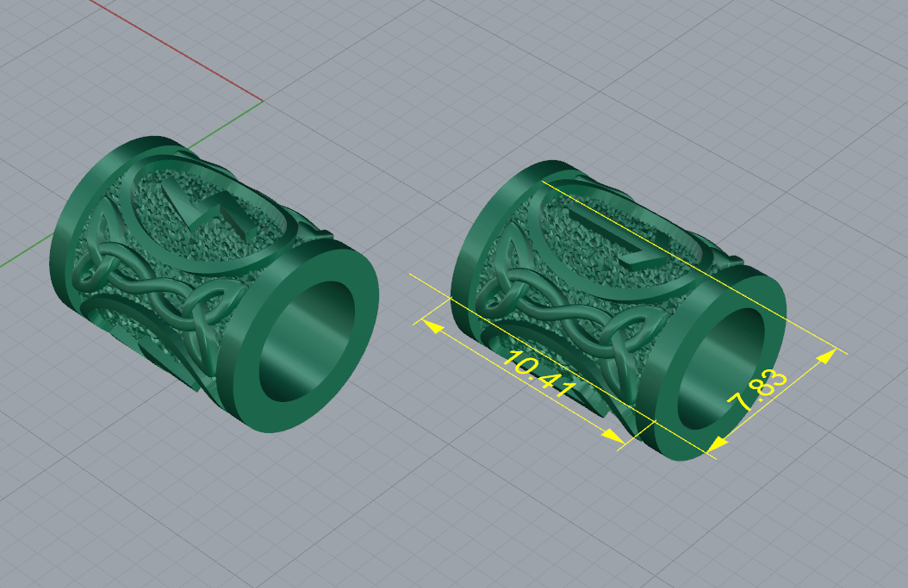Click inside the bore hole of the left bead
Image resolution: width=908 pixels, height=588 pixels.
coord(307,342)
